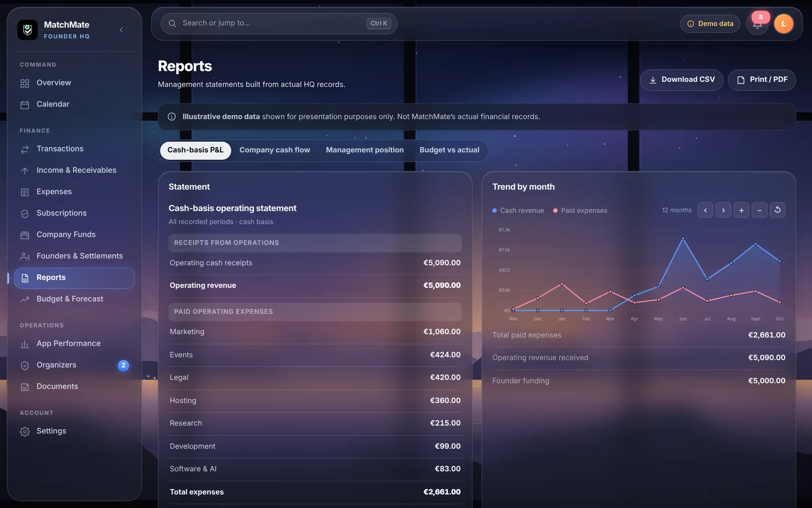This screenshot has width=812, height=508.
Task: Click the Settings gear icon
Action: point(25,431)
